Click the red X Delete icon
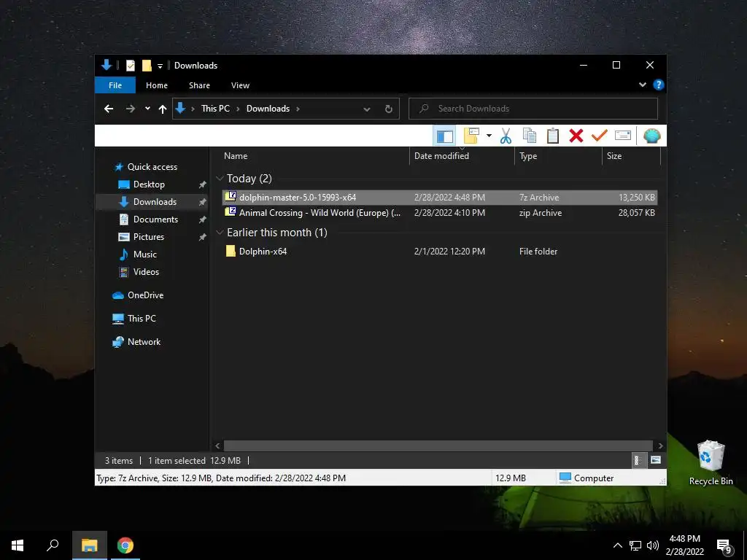Image resolution: width=747 pixels, height=560 pixels. click(576, 136)
